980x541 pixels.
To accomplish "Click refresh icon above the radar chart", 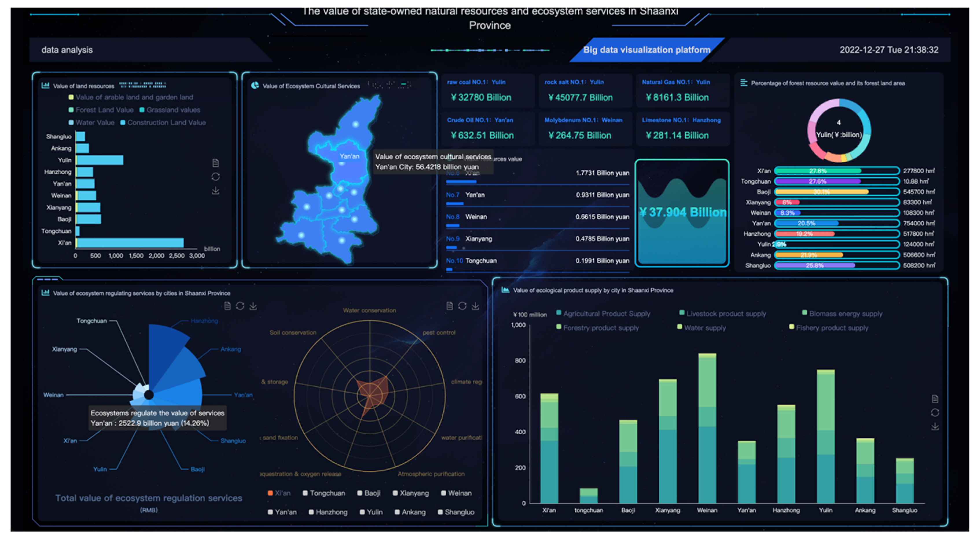I will 462,306.
